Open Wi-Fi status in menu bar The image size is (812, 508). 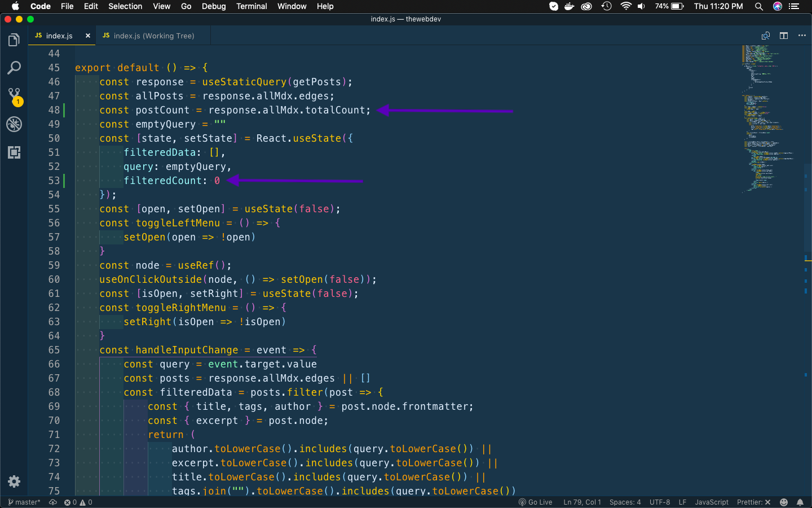625,6
